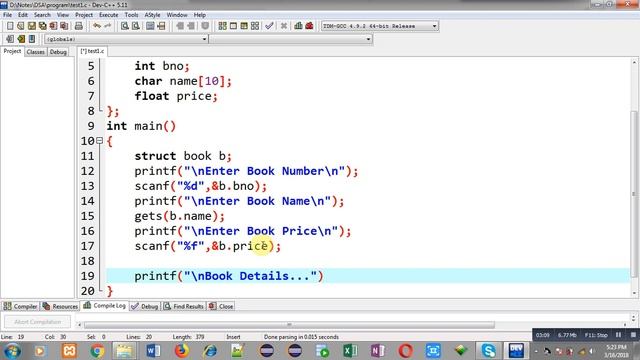Switch to the Classes sidebar tab
The image size is (640, 360).
tap(36, 52)
